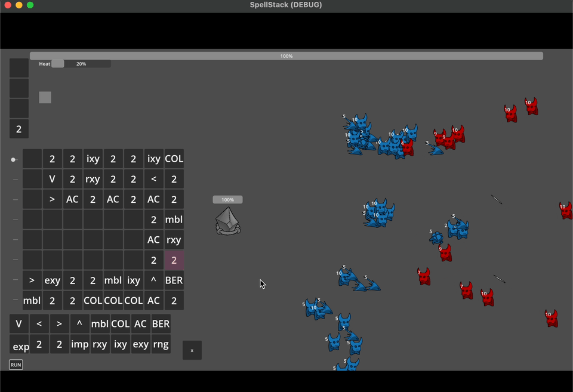The height and width of the screenshot is (392, 573).
Task: Click the "SpellStack (DEBUG)" window title
Action: [x=286, y=5]
